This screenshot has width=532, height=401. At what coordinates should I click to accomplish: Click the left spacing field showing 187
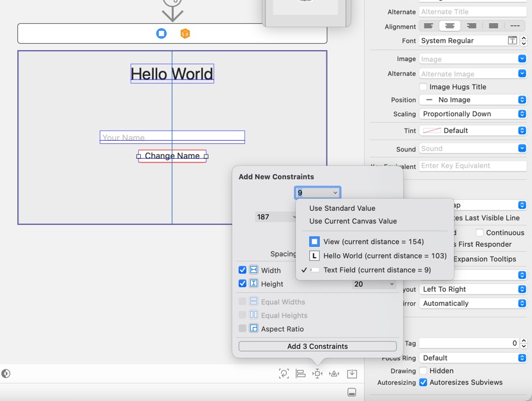click(x=276, y=217)
